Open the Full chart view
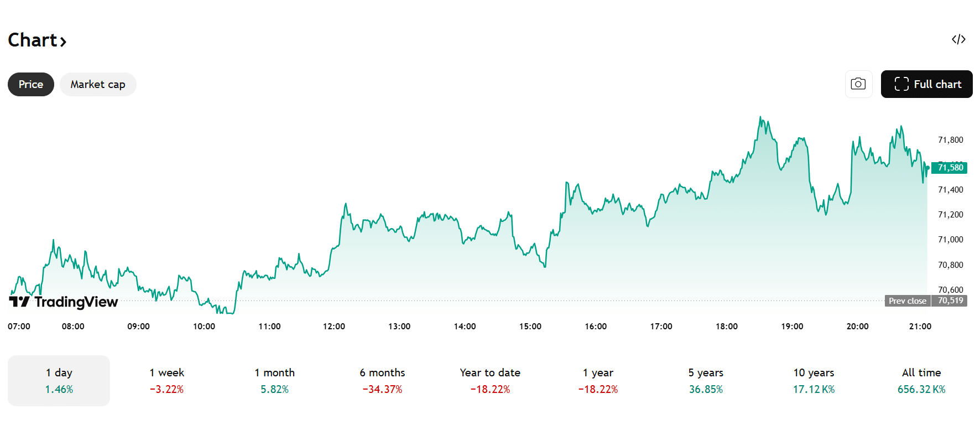This screenshot has height=435, width=980. (x=926, y=84)
